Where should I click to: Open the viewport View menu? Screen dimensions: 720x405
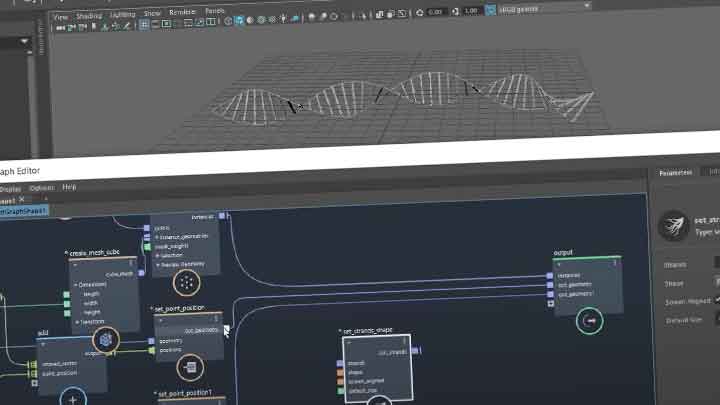click(x=61, y=17)
